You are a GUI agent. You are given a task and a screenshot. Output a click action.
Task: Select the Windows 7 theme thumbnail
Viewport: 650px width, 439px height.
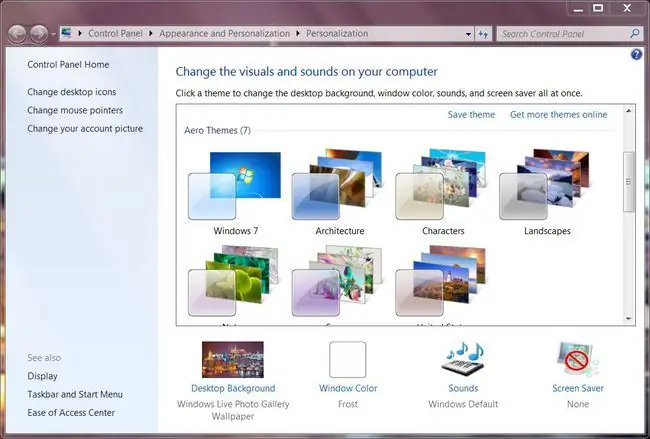(x=235, y=186)
